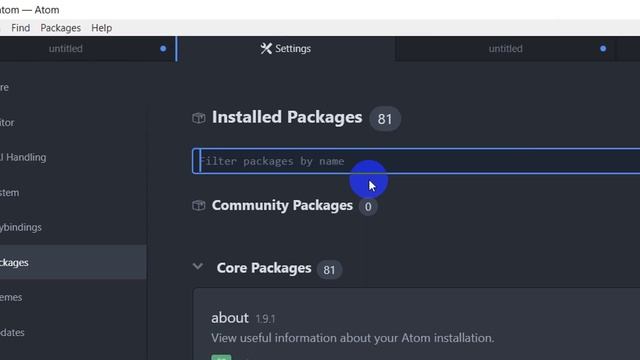640x360 pixels.
Task: Click the Community Packages heading
Action: [x=282, y=205]
